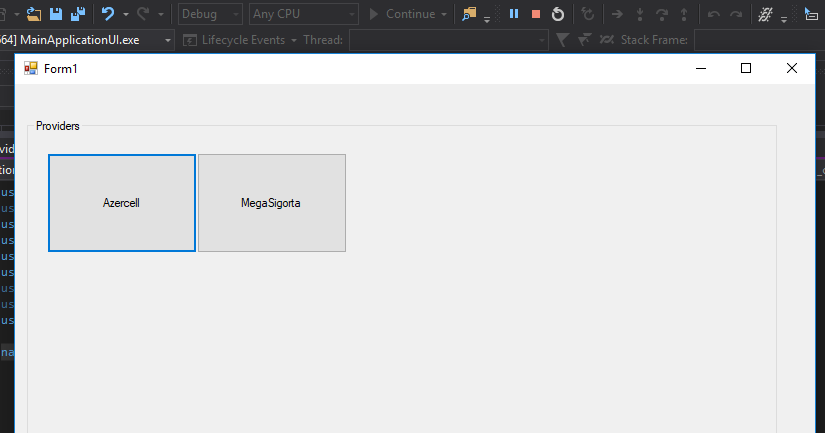Click Step Backward icon

pos(713,14)
